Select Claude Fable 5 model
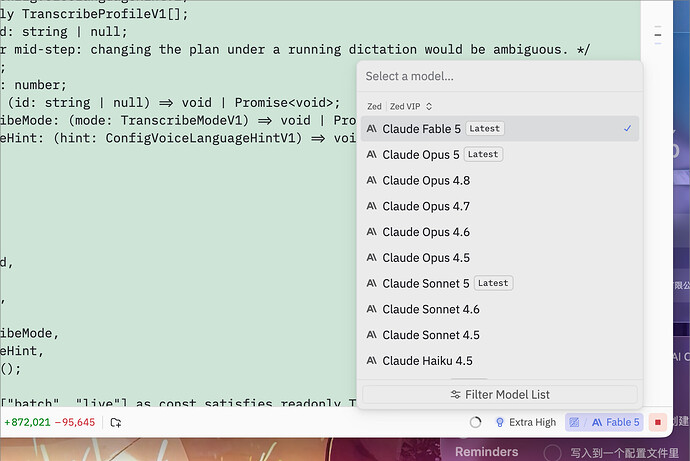Image resolution: width=690 pixels, height=461 pixels. pos(499,128)
